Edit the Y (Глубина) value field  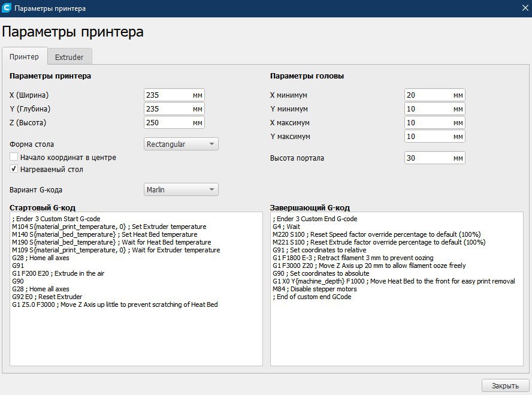click(x=174, y=109)
